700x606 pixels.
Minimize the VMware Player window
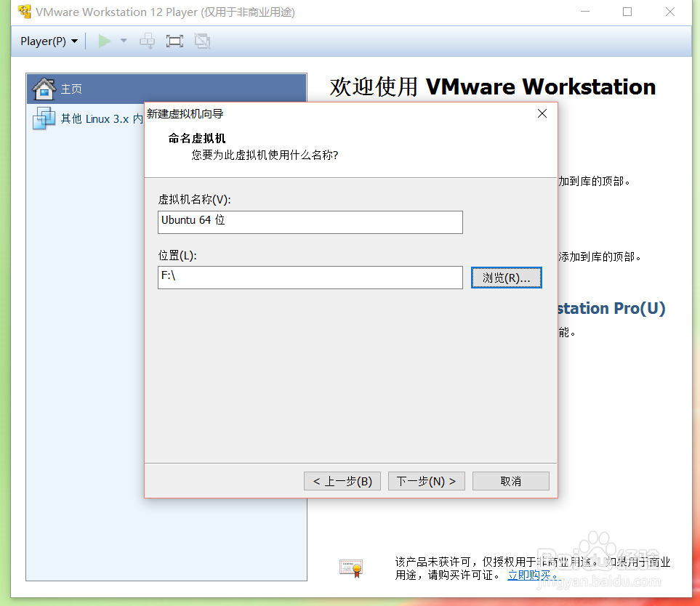pyautogui.click(x=585, y=12)
